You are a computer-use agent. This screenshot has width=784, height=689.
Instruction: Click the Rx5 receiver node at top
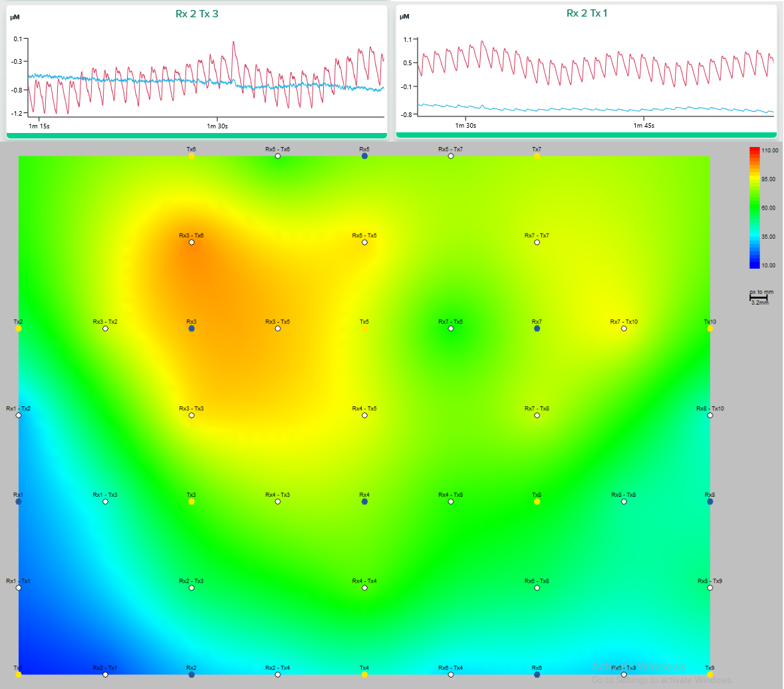pos(364,156)
